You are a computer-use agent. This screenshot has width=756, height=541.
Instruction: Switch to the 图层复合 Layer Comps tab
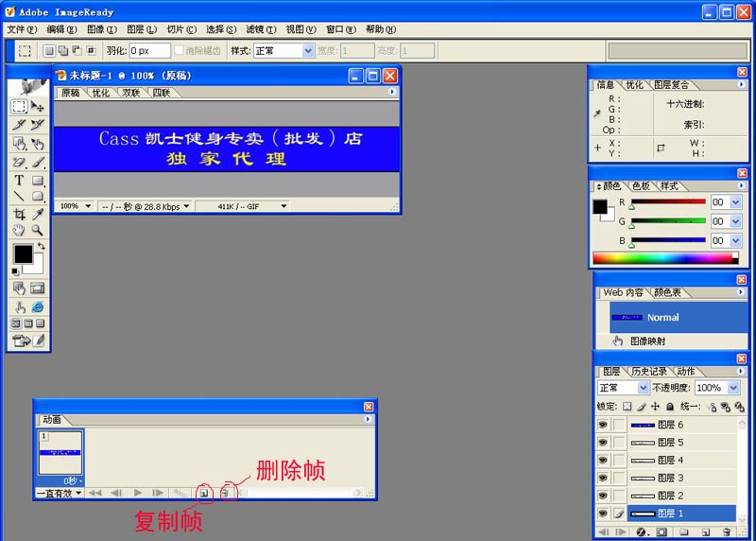pos(671,85)
